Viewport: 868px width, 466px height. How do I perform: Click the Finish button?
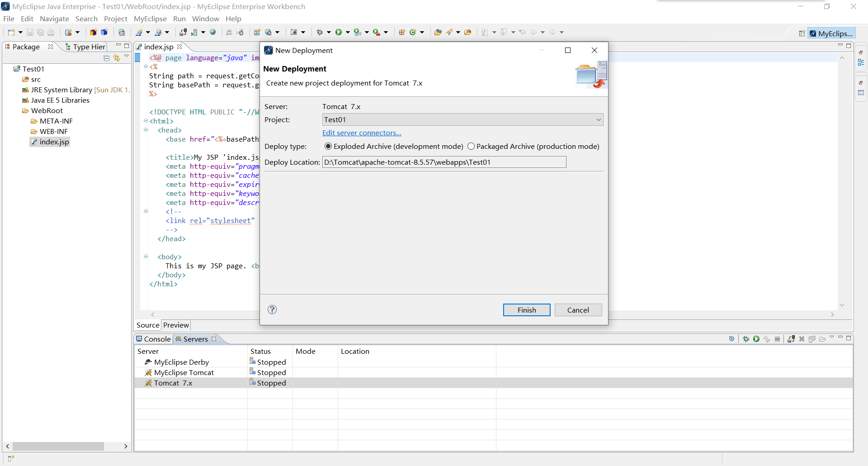(527, 310)
